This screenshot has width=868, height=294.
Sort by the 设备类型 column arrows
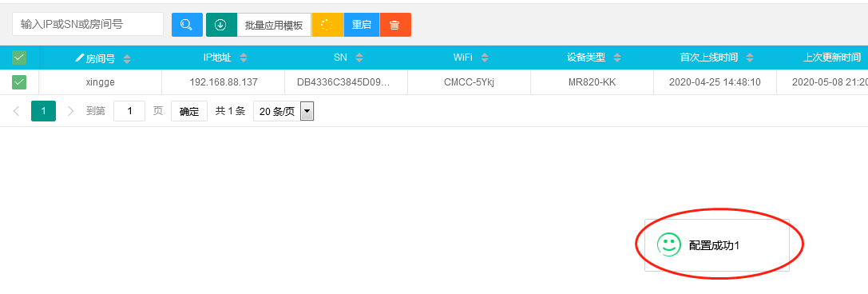point(617,58)
